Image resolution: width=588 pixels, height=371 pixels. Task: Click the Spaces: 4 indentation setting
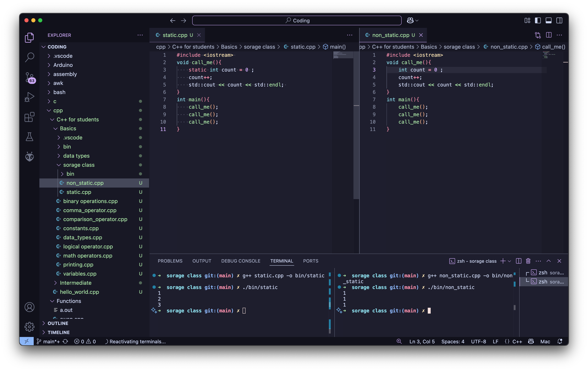coord(453,341)
